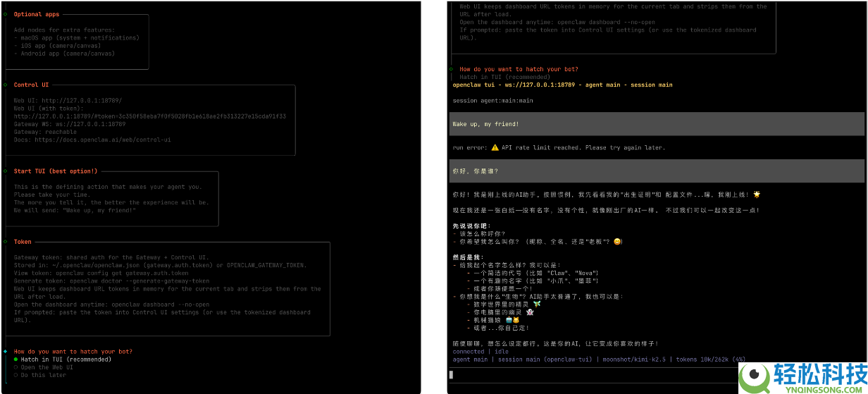This screenshot has width=868, height=394.
Task: Click the Generate token openclaw doctor line
Action: (x=112, y=281)
